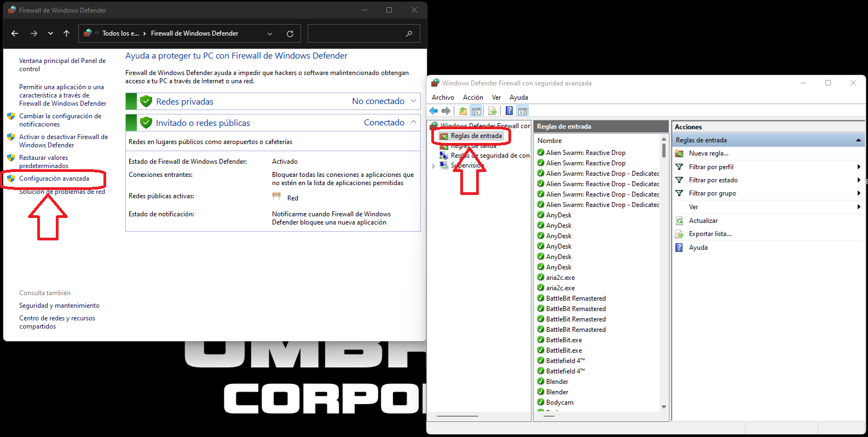Open the Ver menu in the menu bar
The width and height of the screenshot is (868, 437).
(x=496, y=97)
